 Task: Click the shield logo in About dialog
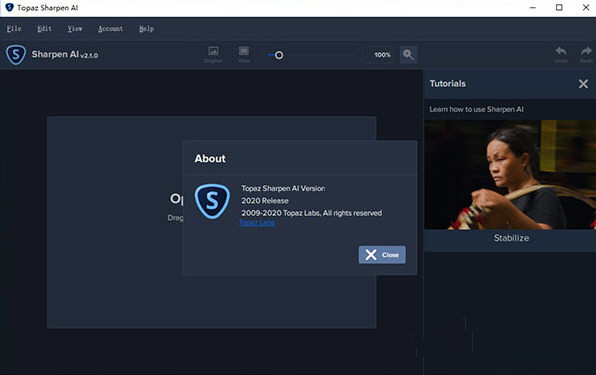click(x=212, y=201)
